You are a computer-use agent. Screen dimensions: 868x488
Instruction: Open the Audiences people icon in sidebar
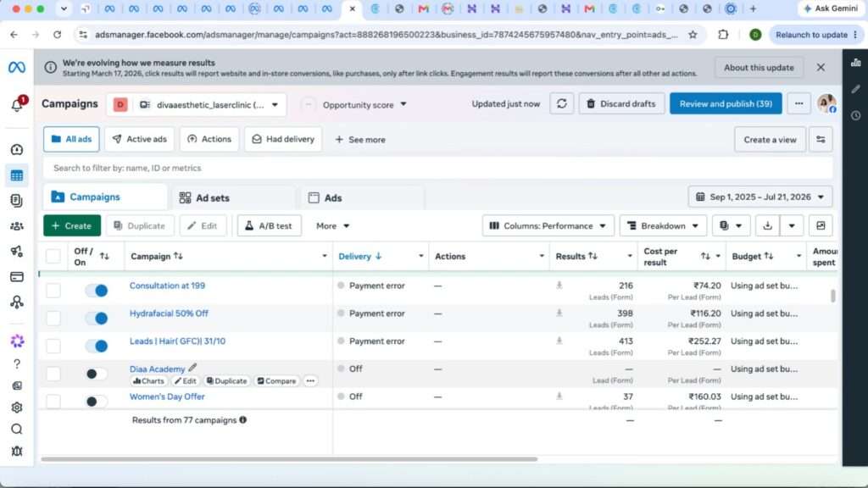pos(17,225)
